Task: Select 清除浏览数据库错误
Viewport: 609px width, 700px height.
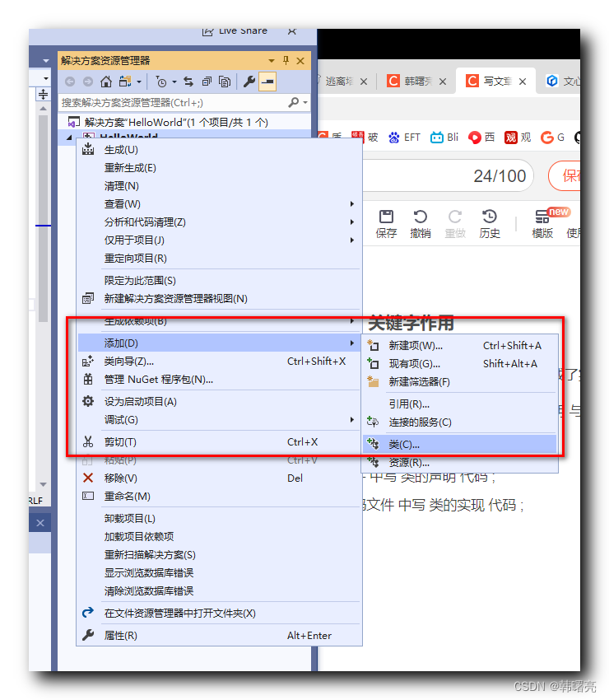Action: tap(219, 591)
